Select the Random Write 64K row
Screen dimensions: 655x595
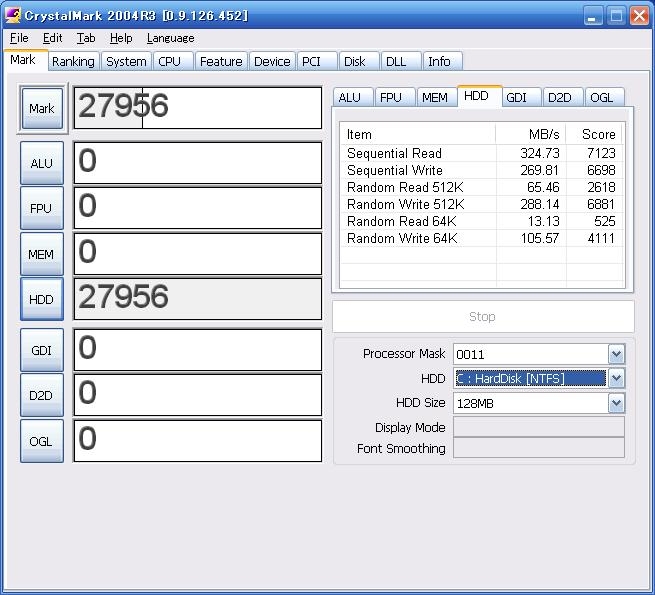(x=482, y=238)
